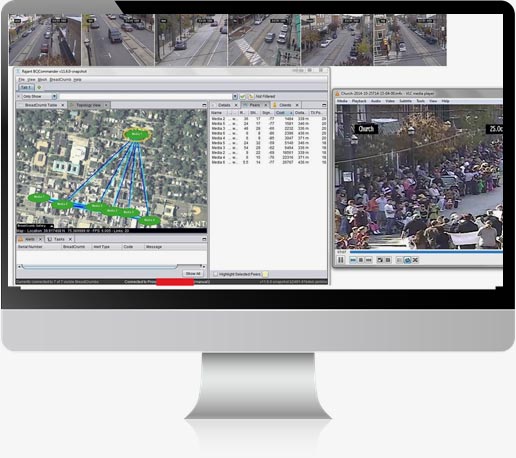Close the Details tab
This screenshot has width=516, height=458.
(x=236, y=105)
